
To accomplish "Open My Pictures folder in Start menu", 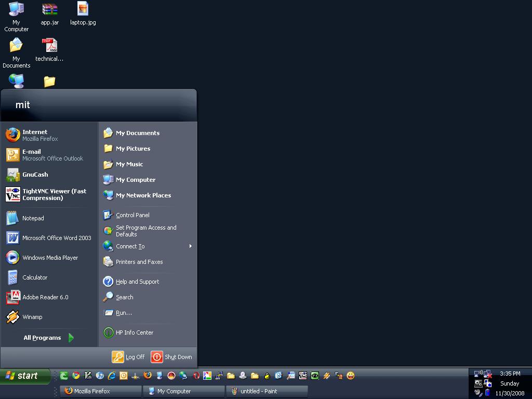I will click(x=148, y=149).
